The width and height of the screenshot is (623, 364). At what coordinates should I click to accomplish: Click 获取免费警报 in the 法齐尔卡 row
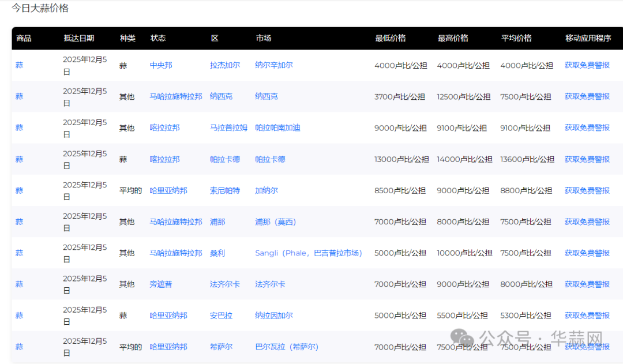point(587,284)
